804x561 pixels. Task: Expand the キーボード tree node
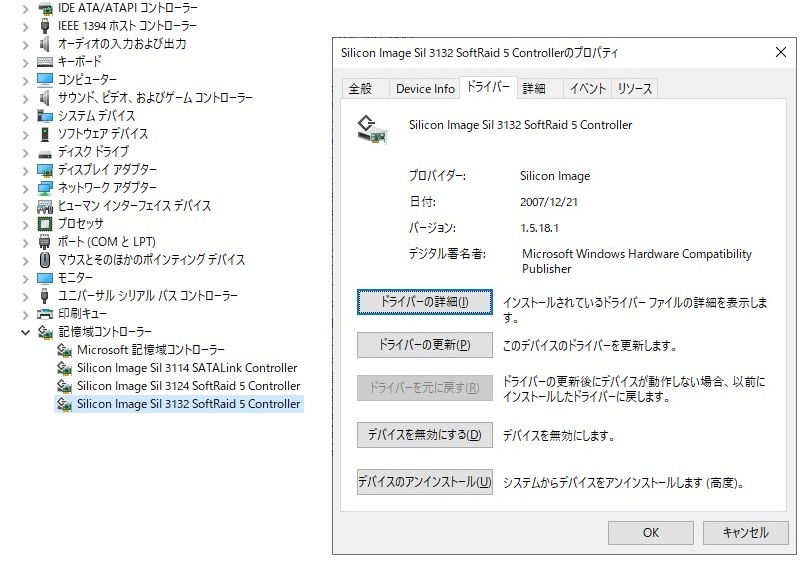[x=25, y=63]
